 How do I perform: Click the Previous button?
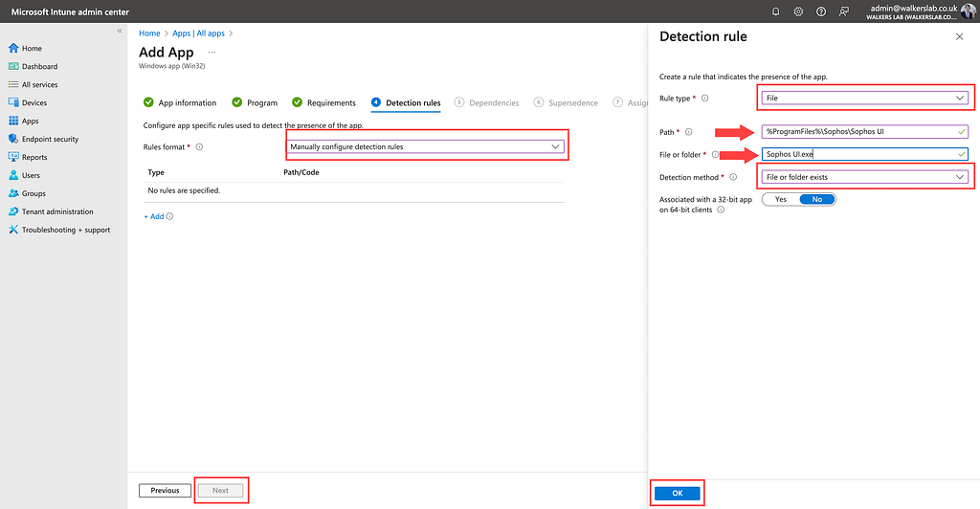(x=165, y=490)
